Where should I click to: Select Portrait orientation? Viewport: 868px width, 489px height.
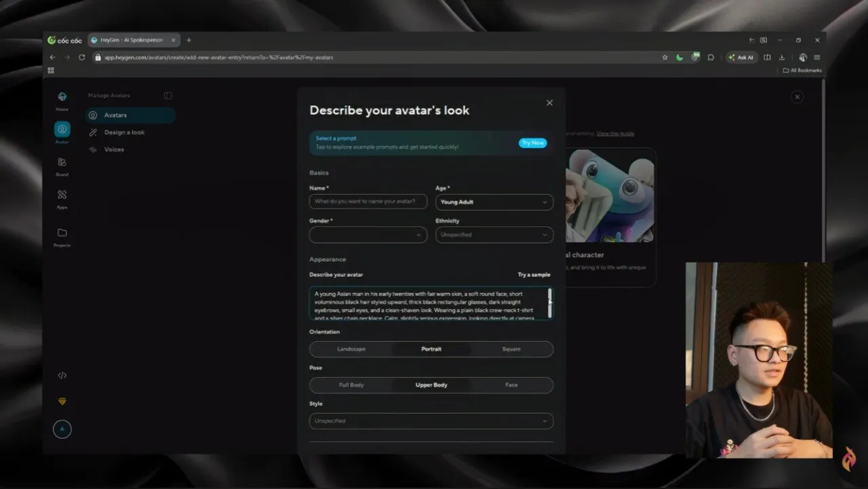click(431, 349)
